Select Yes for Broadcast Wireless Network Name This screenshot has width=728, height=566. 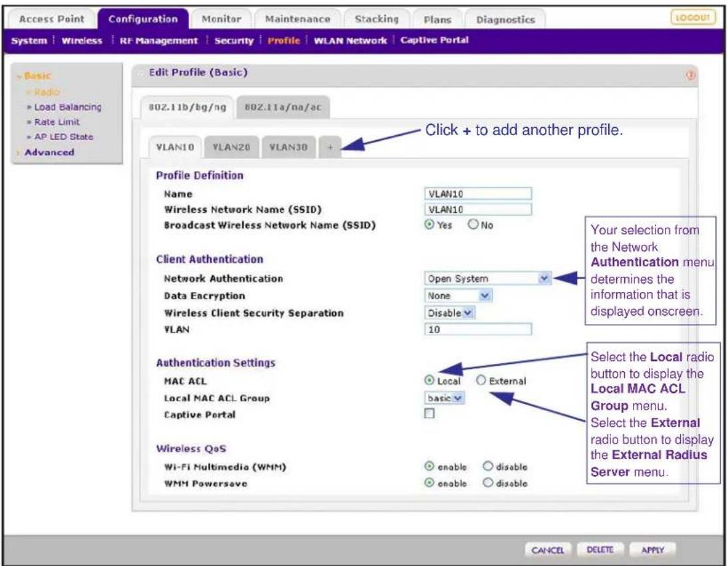(x=429, y=225)
